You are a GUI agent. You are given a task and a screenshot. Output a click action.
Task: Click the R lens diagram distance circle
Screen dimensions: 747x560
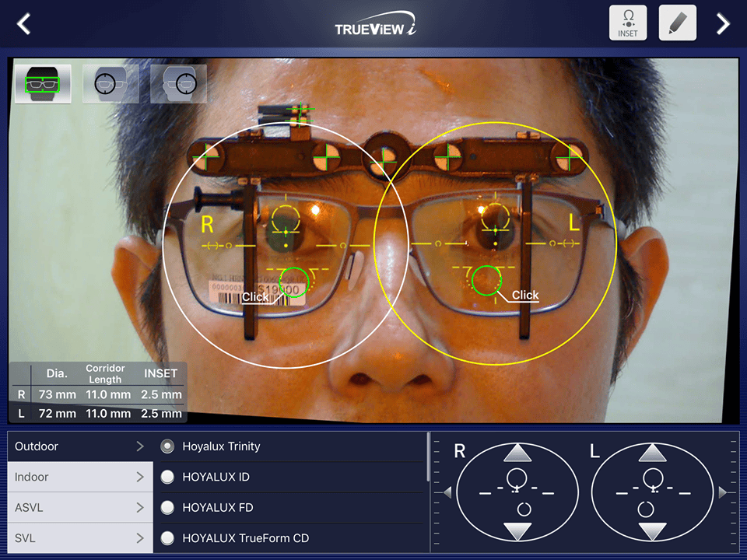(x=517, y=478)
